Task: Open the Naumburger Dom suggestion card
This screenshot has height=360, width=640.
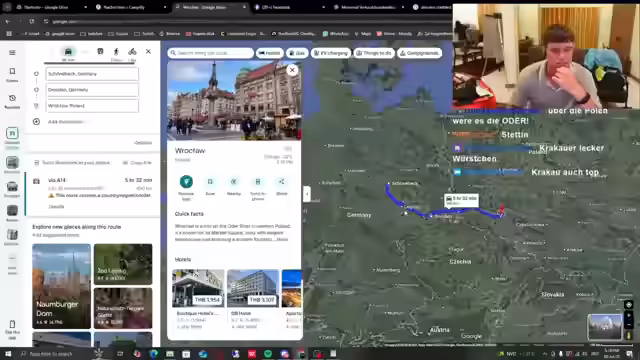Action: [x=62, y=286]
